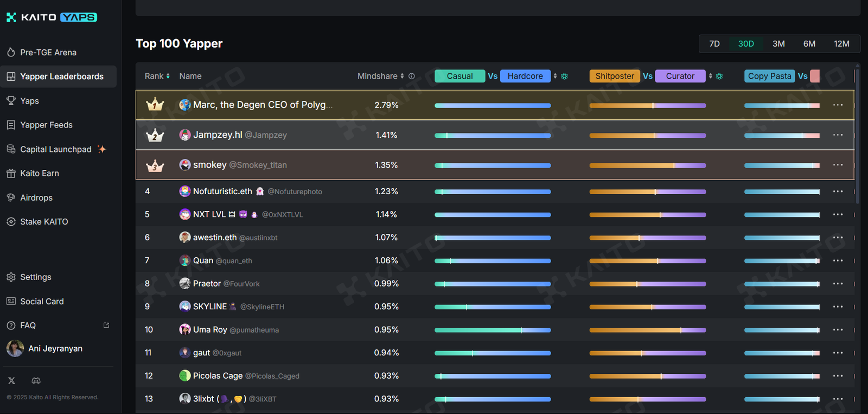The width and height of the screenshot is (868, 414).
Task: Click the Kaito Yaps logo
Action: pyautogui.click(x=52, y=17)
